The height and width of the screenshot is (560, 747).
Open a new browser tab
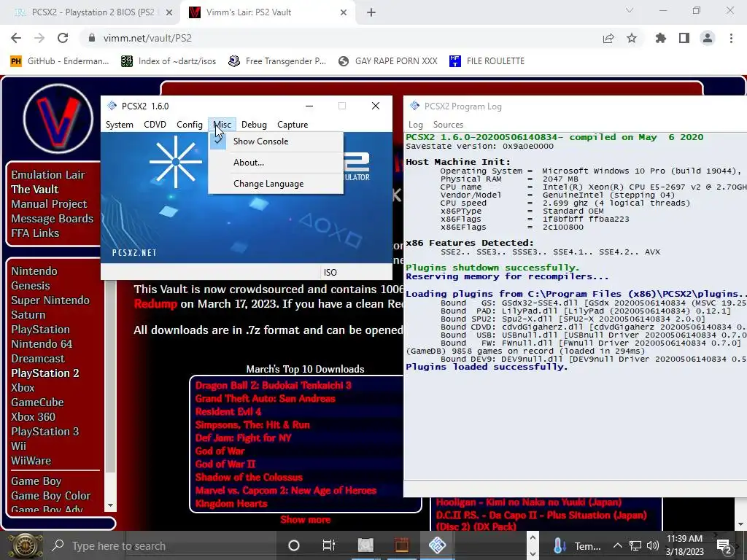[371, 12]
